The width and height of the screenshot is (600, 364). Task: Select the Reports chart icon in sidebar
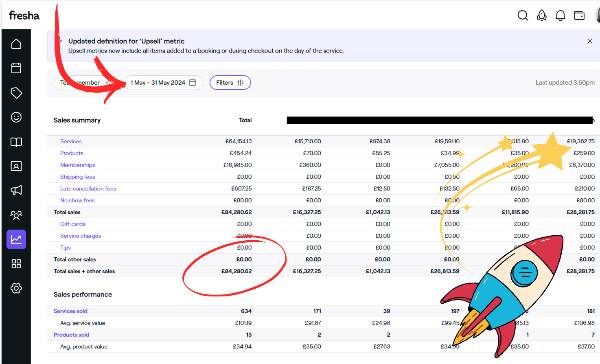point(16,239)
